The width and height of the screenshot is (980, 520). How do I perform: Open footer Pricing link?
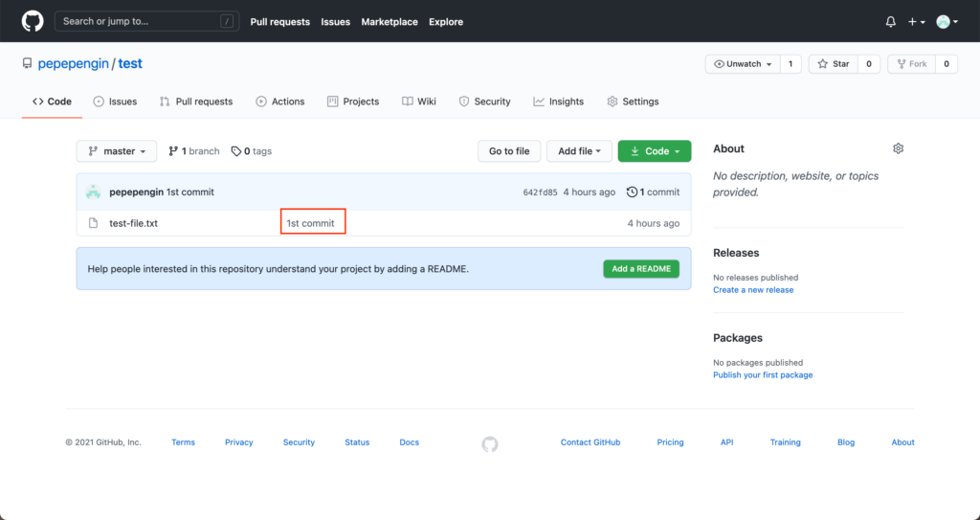click(x=670, y=442)
